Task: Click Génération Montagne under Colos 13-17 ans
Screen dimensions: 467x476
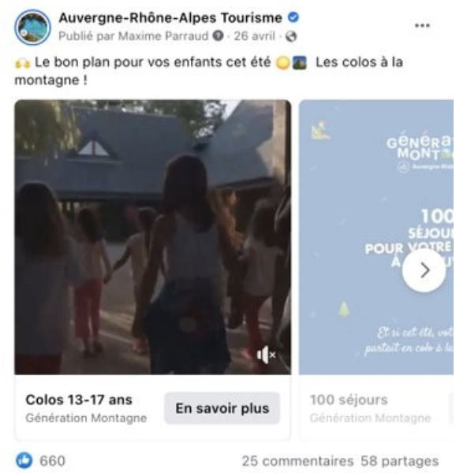Action: point(86,418)
